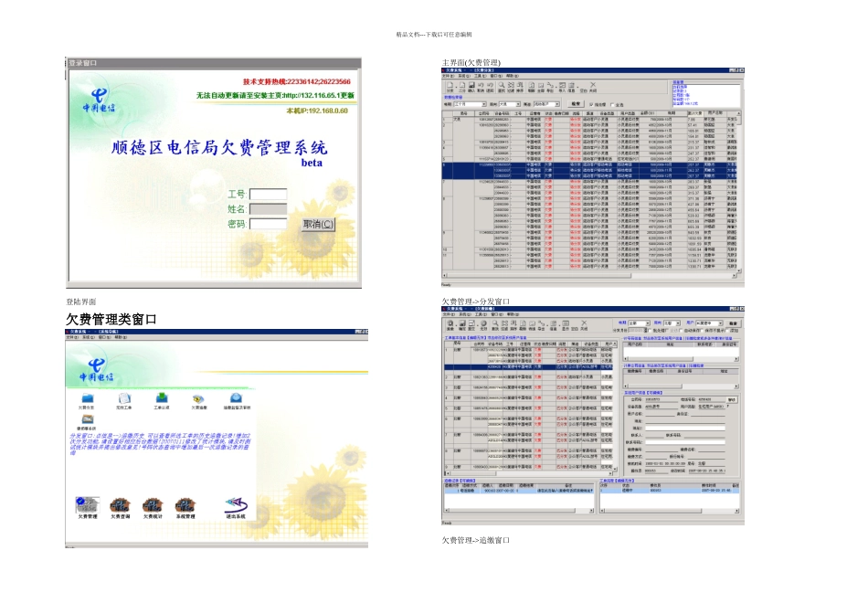Viewport: 868px width, 614px height.
Task: Click 追缴 work order table horizontal scrollbar
Action: (x=529, y=473)
